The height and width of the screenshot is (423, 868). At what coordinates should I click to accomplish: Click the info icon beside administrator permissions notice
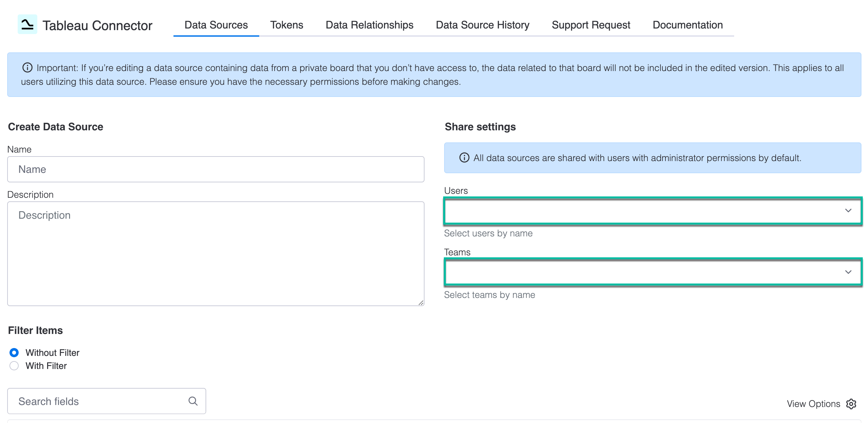point(464,157)
